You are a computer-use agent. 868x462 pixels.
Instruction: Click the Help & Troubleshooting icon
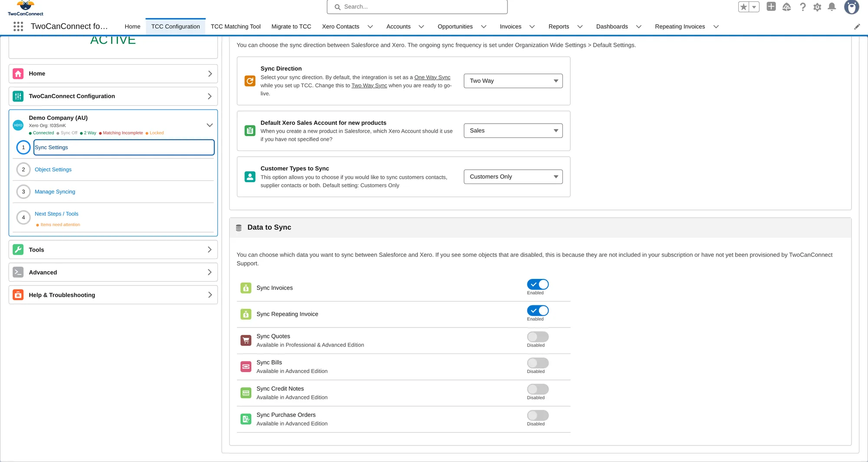[18, 295]
